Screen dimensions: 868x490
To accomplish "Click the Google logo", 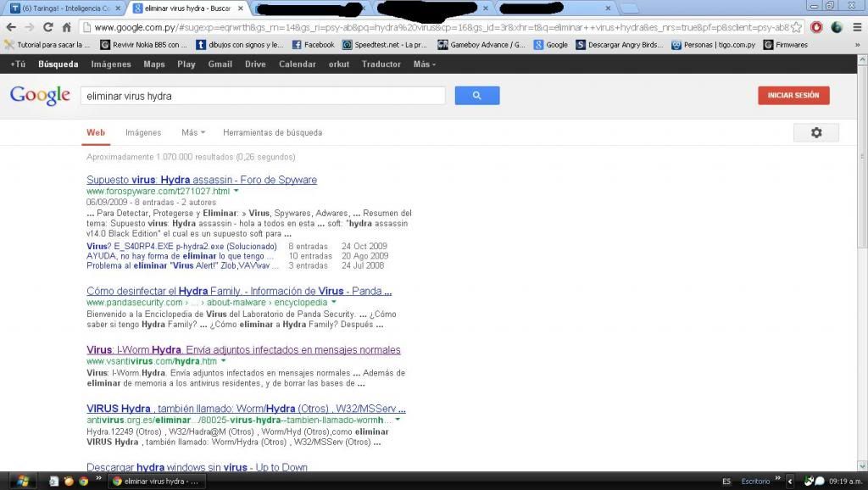I will pyautogui.click(x=40, y=95).
